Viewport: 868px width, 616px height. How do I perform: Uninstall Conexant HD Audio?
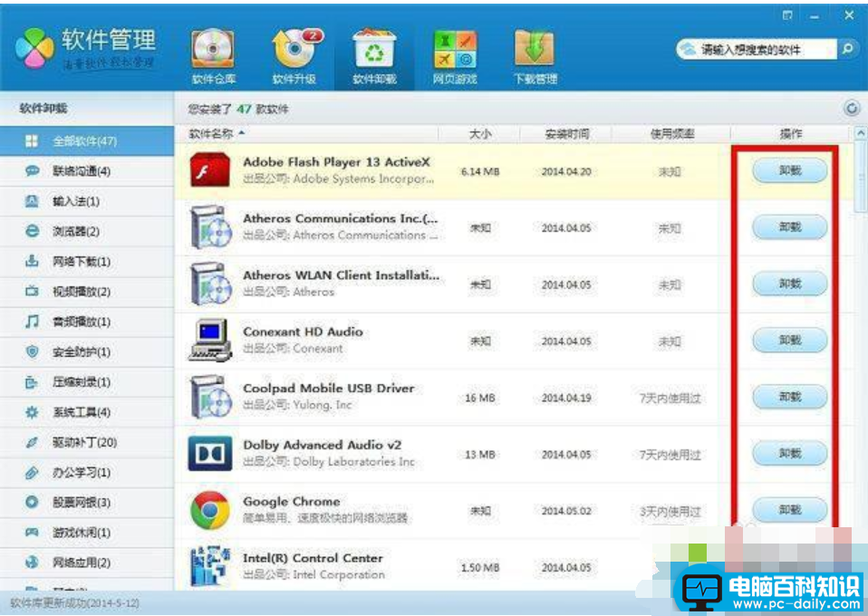[790, 341]
